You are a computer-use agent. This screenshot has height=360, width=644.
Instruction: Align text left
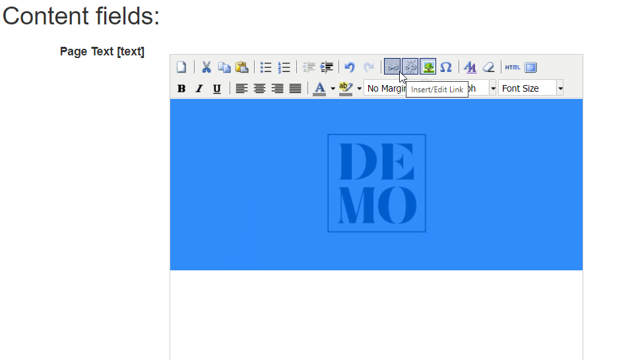(x=241, y=88)
